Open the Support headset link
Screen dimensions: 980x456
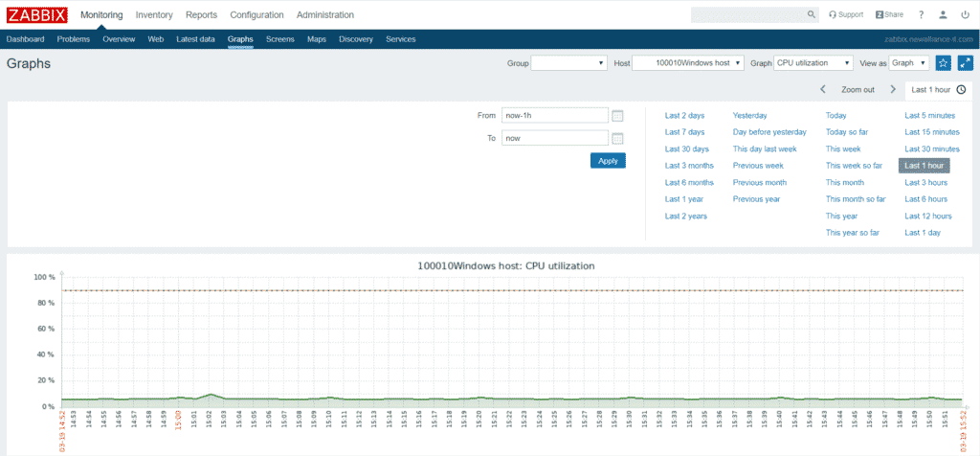pos(846,14)
